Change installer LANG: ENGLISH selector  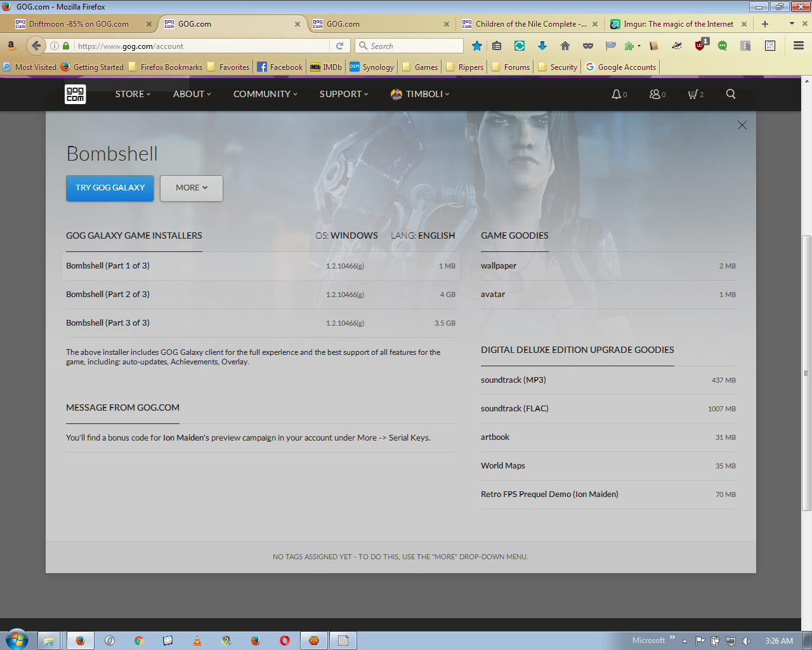423,235
